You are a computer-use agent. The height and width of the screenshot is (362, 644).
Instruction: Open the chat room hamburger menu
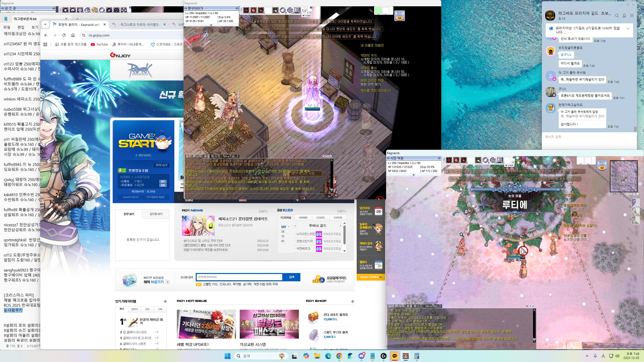click(632, 16)
